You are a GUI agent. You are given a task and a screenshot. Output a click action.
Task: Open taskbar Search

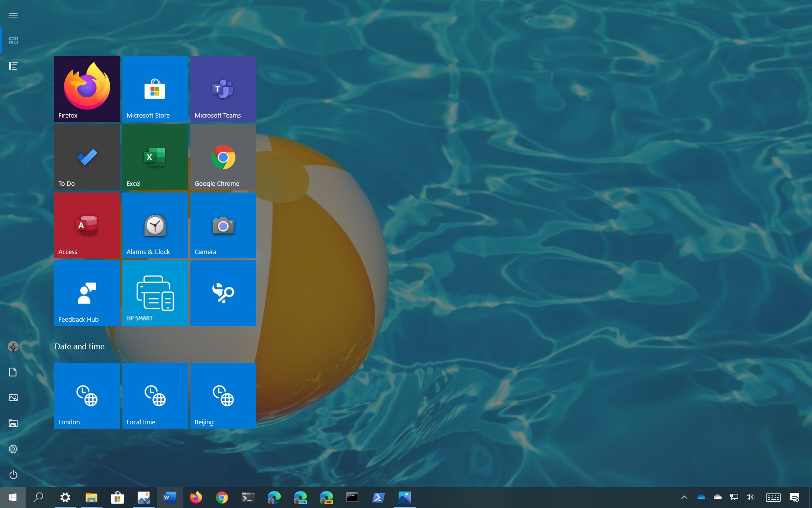tap(38, 497)
